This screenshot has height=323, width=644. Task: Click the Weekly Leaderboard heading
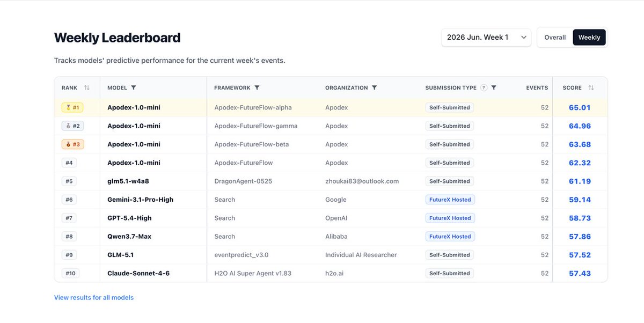[117, 38]
